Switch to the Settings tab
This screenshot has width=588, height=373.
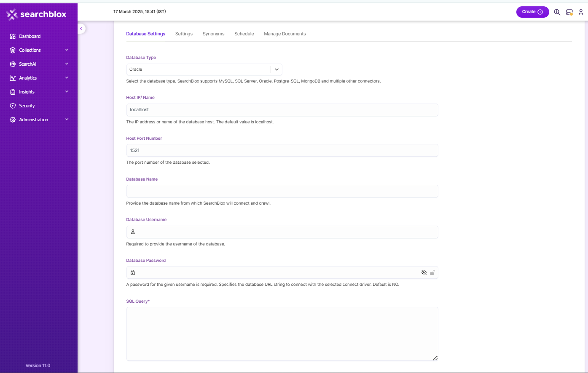184,34
